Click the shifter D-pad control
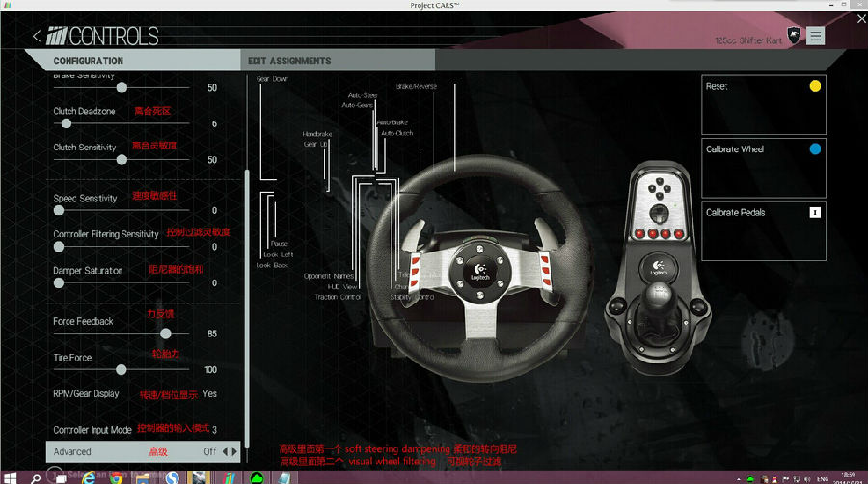The image size is (868, 484). click(660, 189)
